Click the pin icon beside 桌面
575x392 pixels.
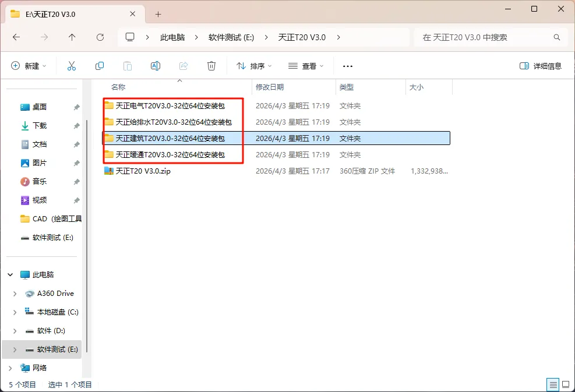point(76,107)
